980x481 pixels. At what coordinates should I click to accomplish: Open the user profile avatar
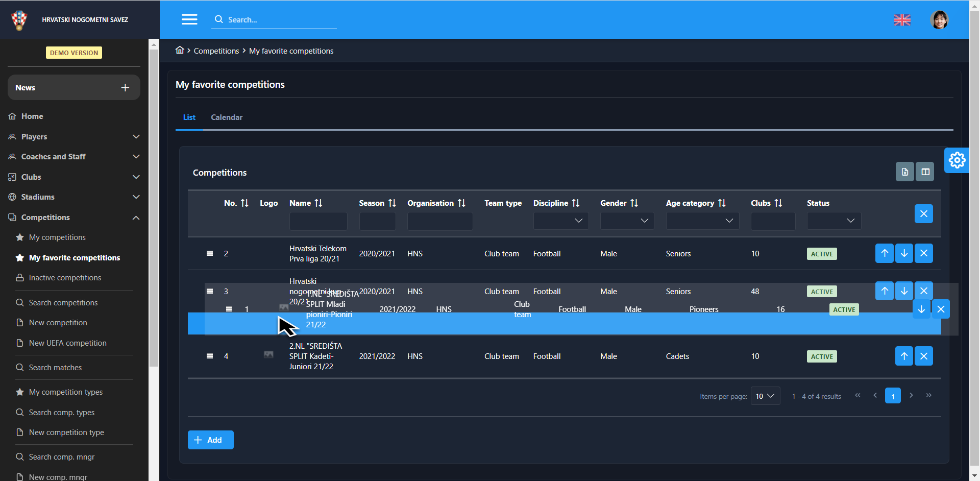coord(939,20)
